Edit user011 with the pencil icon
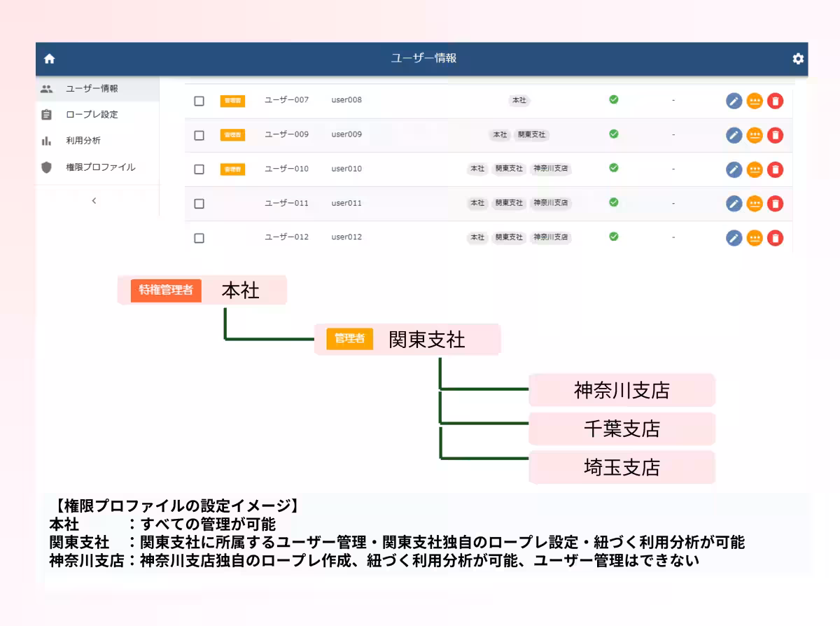Screen dimensions: 840x626 point(734,204)
